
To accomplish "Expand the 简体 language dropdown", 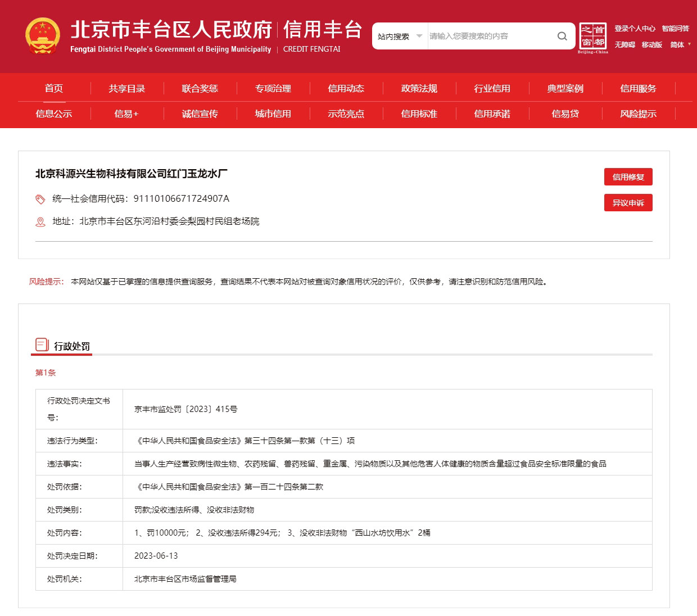I will (x=681, y=44).
